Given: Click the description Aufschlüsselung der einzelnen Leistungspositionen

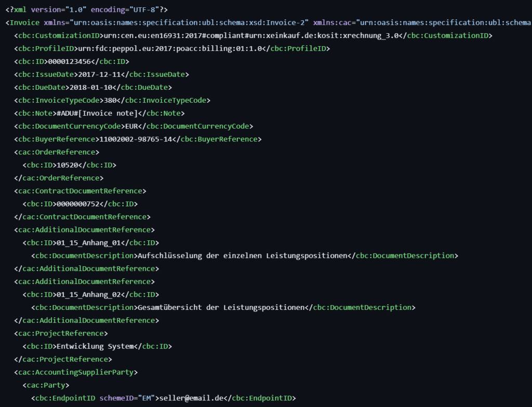Looking at the screenshot, I should click(x=242, y=256).
